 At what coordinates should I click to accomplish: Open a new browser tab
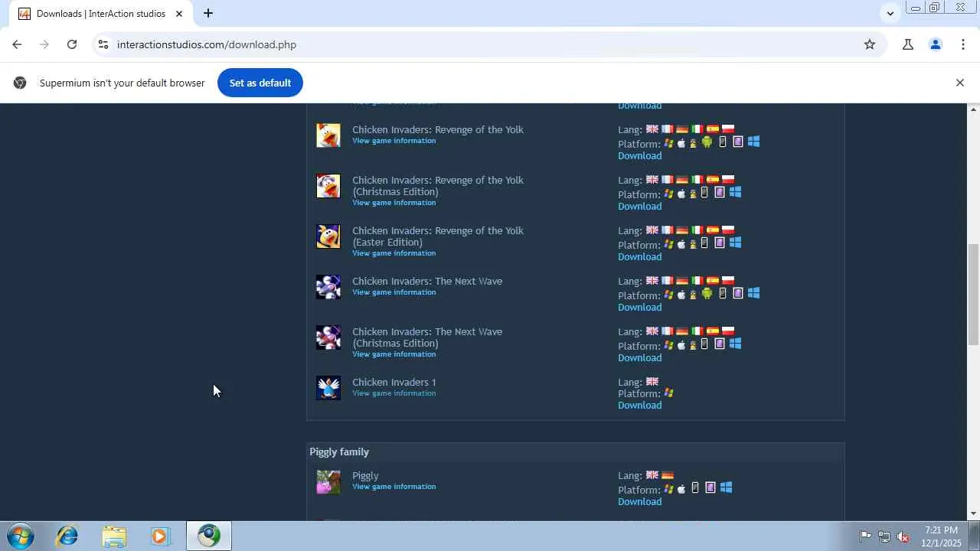click(x=208, y=13)
